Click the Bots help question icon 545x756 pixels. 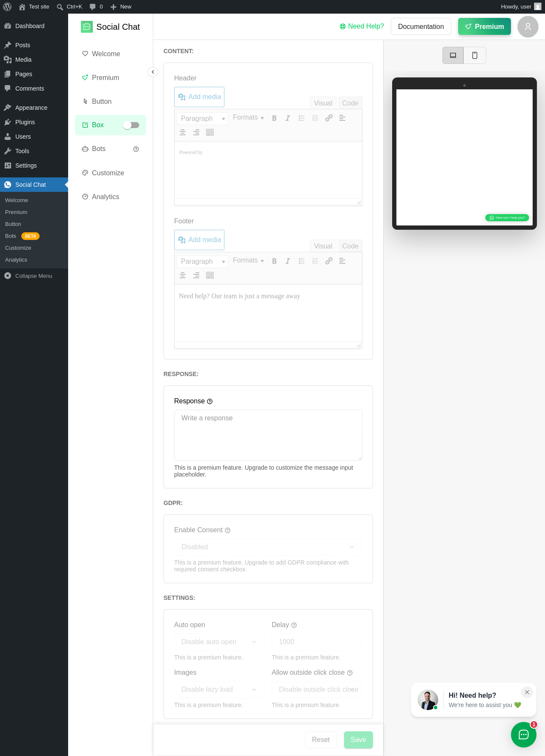click(136, 149)
